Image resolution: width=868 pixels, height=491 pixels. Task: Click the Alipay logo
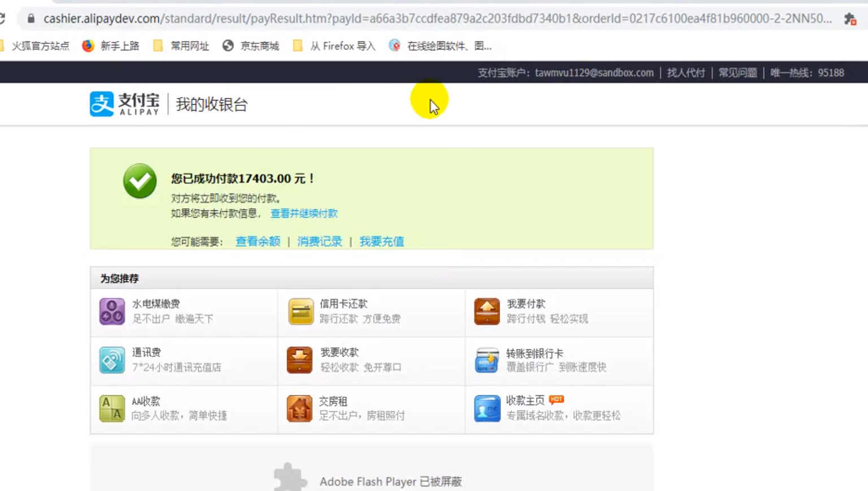pos(125,104)
